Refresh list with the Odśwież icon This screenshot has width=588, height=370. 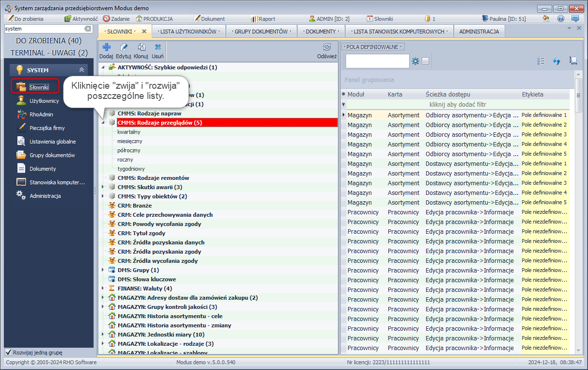click(327, 48)
